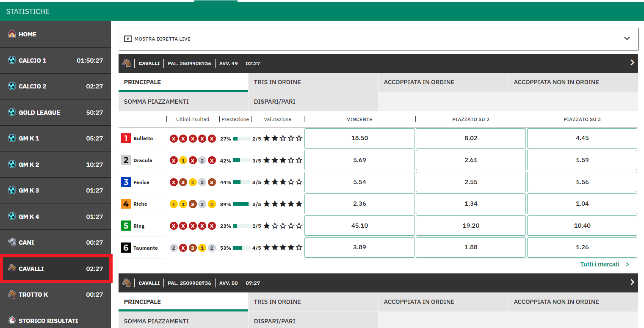Open the Tutti i mercati link

click(x=600, y=264)
